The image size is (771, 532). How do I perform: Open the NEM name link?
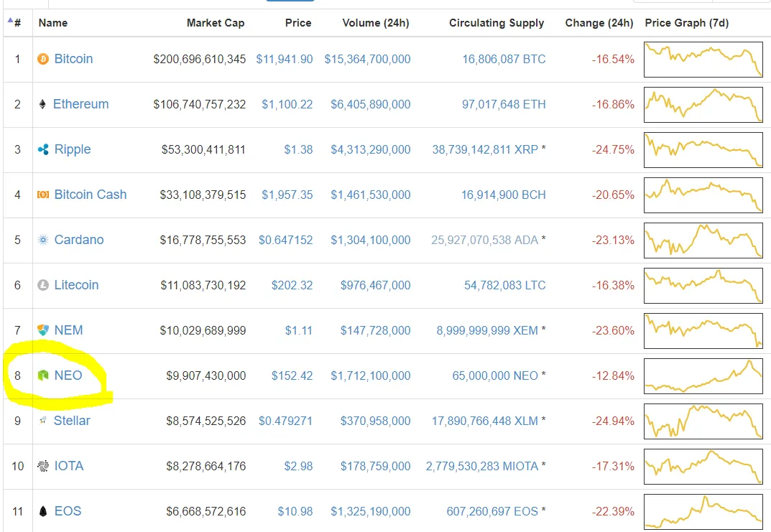pos(68,330)
